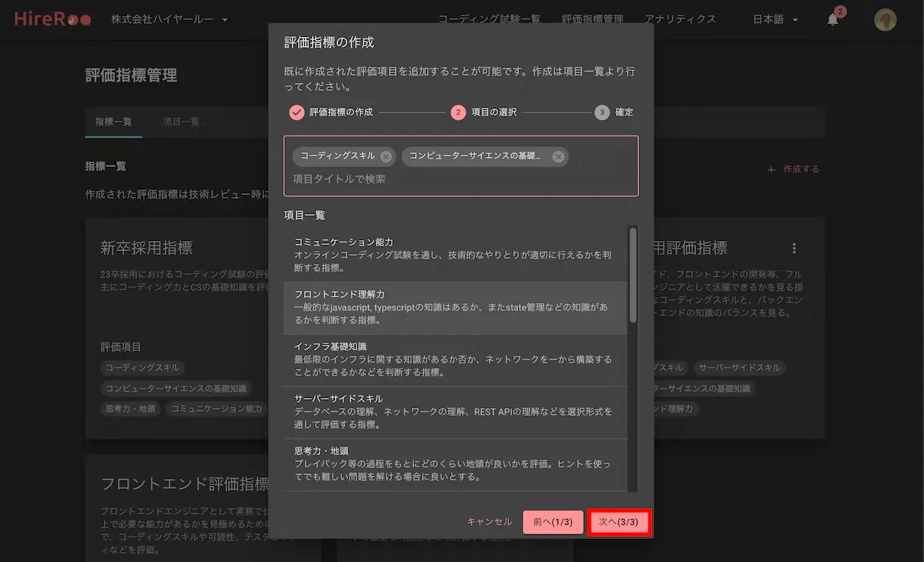
Task: Click step 3 確定 indicator
Action: click(x=602, y=112)
